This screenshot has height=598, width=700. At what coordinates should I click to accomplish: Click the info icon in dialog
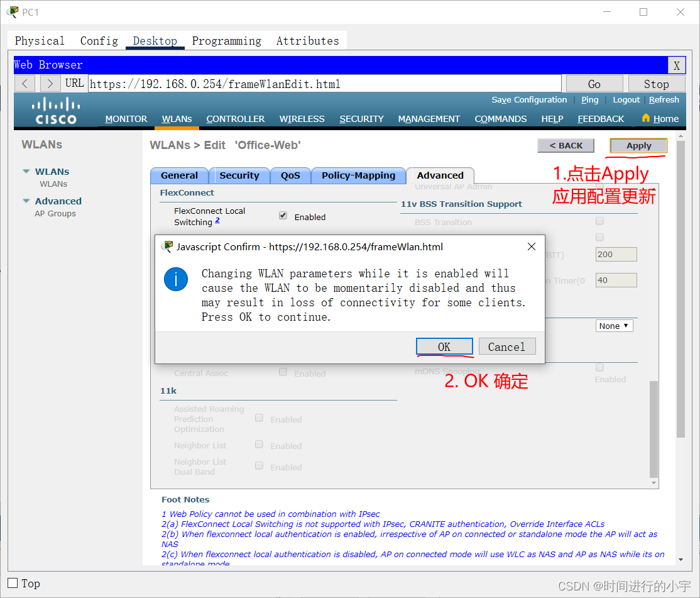176,280
